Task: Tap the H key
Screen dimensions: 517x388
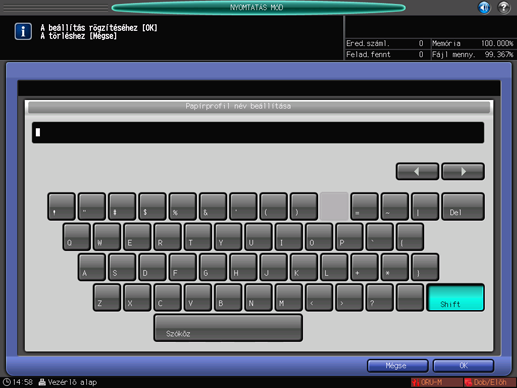Action: point(244,267)
